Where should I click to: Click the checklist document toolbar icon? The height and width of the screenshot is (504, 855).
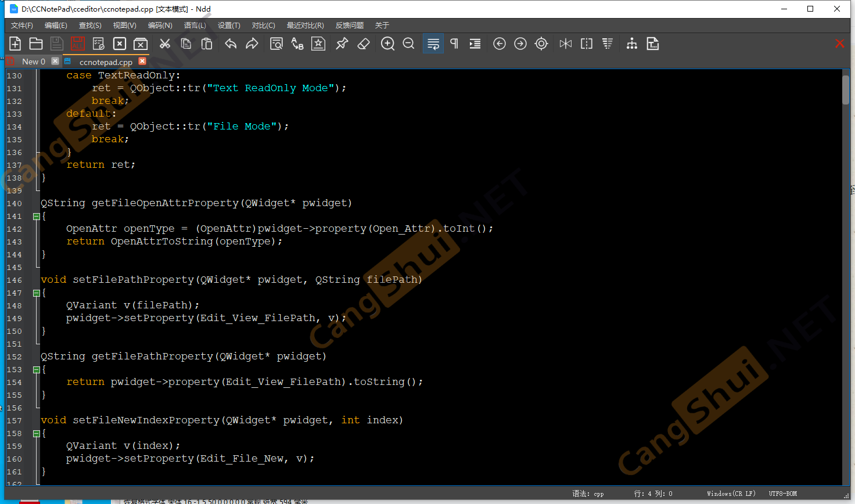tap(99, 44)
